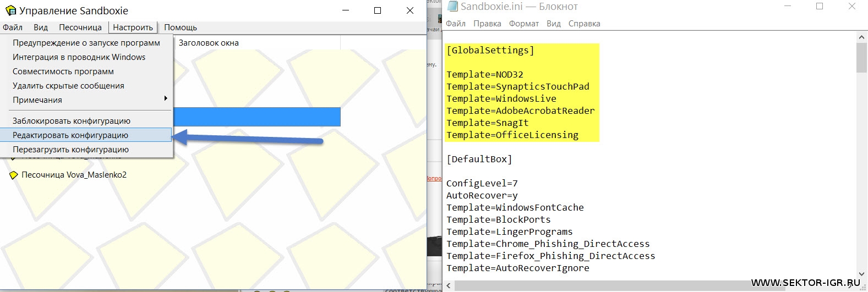The image size is (868, 292).
Task: Click the Template=AutoRecoverIgnore line
Action: (518, 268)
